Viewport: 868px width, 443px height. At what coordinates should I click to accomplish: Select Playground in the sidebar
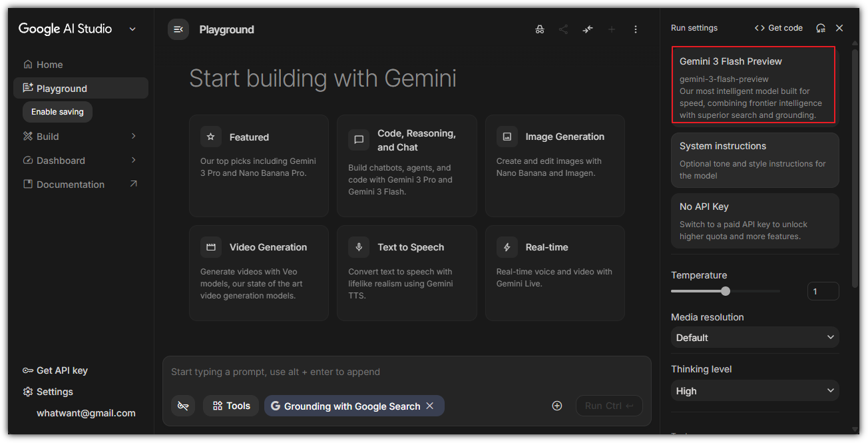click(x=81, y=88)
